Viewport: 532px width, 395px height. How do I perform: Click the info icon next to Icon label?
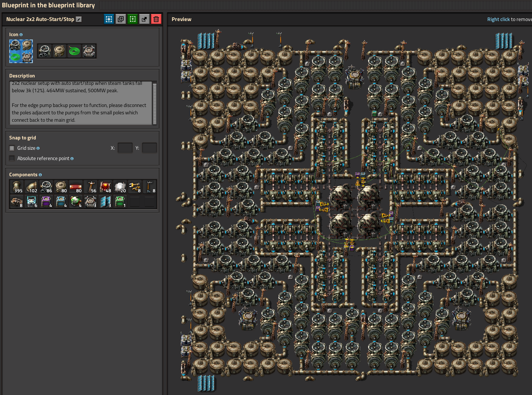point(21,35)
